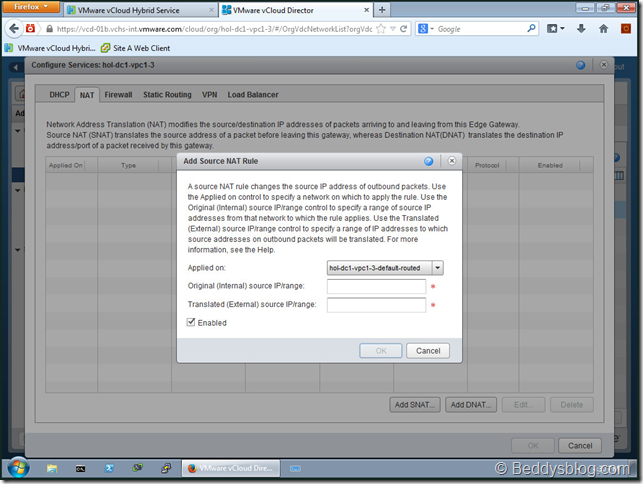Click Original (Internal) source IP/range field
Image resolution: width=643 pixels, height=484 pixels.
(x=376, y=286)
